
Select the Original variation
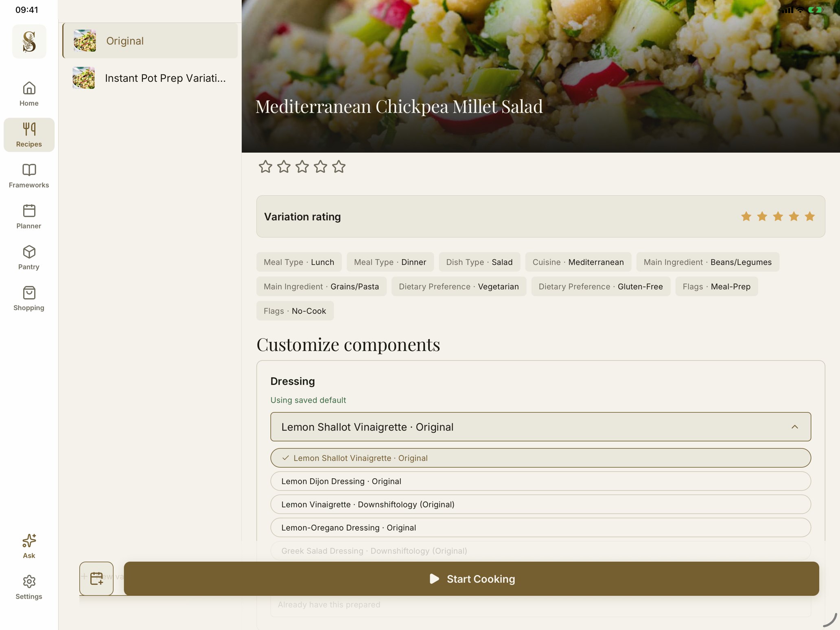coord(150,41)
